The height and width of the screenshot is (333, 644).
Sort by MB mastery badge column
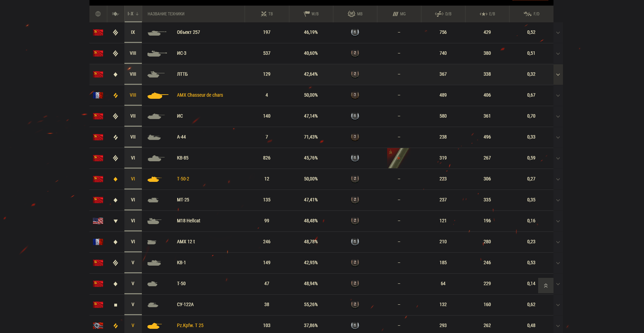coord(355,14)
